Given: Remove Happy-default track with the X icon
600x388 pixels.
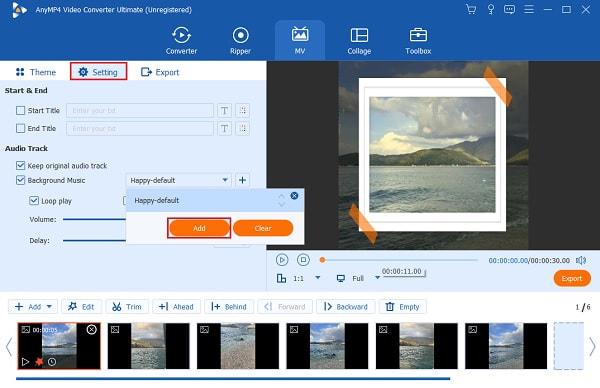Looking at the screenshot, I should pos(294,196).
